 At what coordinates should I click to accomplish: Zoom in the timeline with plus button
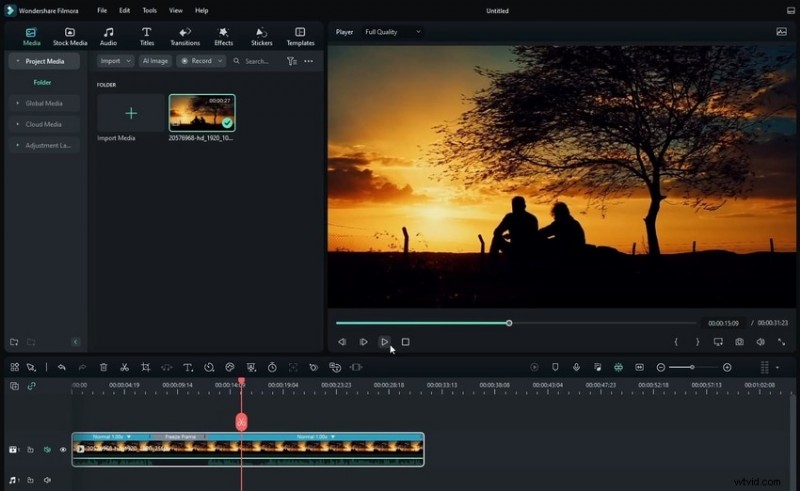pyautogui.click(x=727, y=367)
